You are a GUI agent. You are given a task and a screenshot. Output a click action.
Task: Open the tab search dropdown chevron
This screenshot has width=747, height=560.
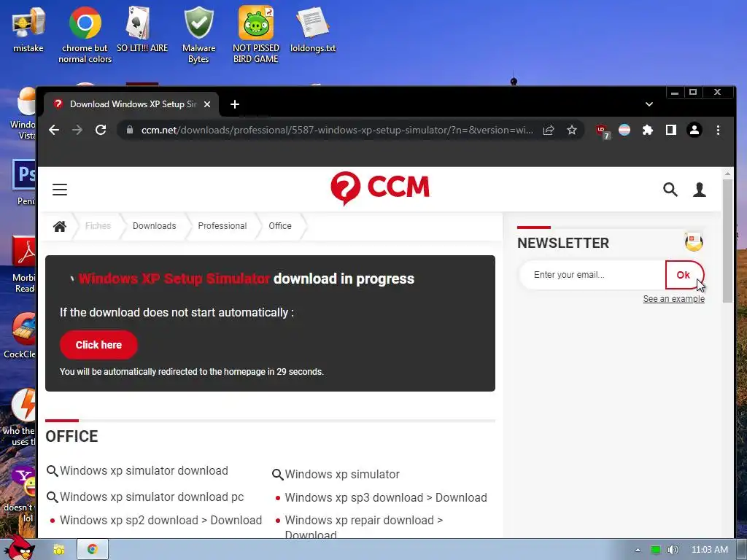(x=649, y=104)
